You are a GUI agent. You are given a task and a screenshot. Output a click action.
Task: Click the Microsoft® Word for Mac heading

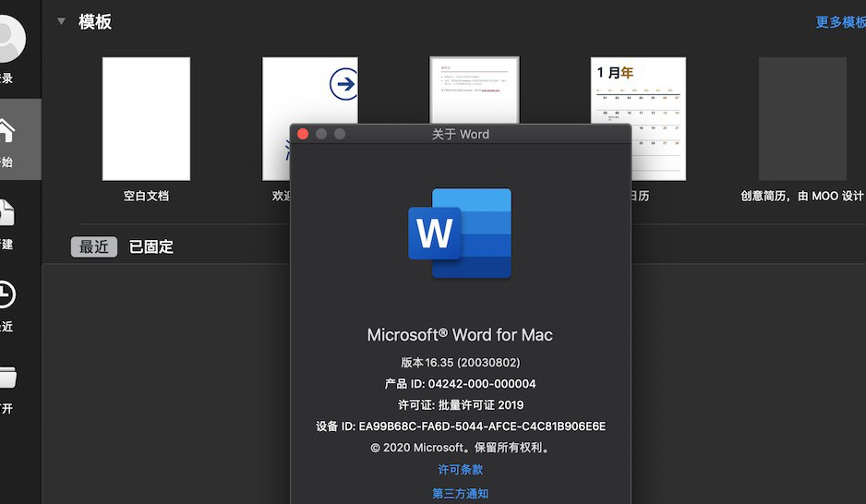(x=460, y=335)
